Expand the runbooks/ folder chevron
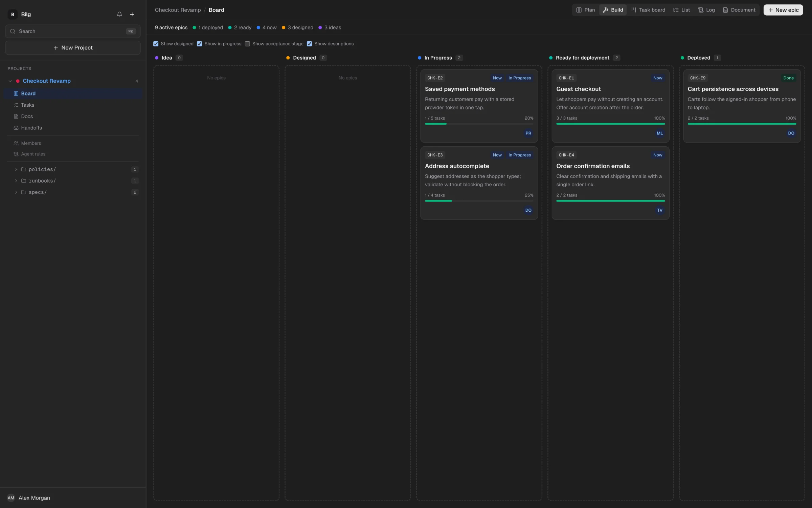The image size is (812, 508). tap(16, 181)
